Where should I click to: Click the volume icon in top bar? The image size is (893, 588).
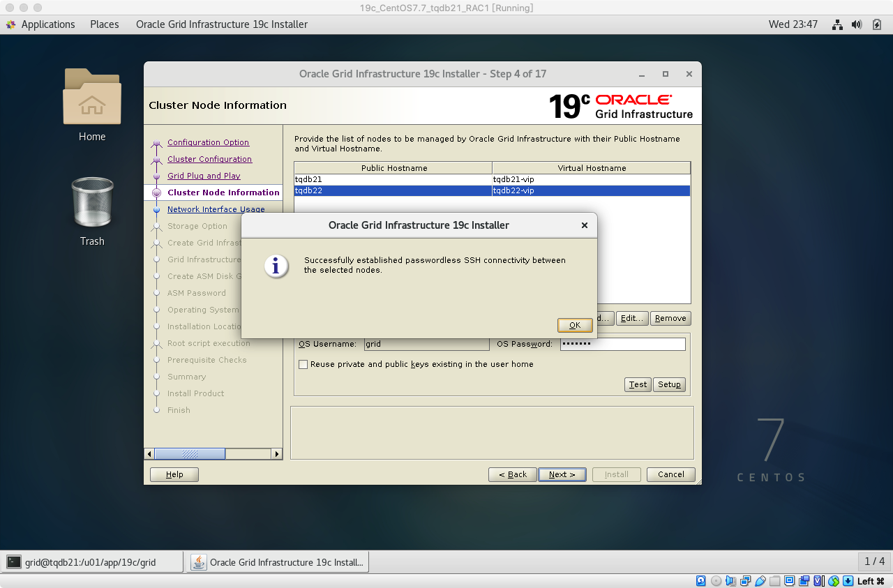coord(857,24)
